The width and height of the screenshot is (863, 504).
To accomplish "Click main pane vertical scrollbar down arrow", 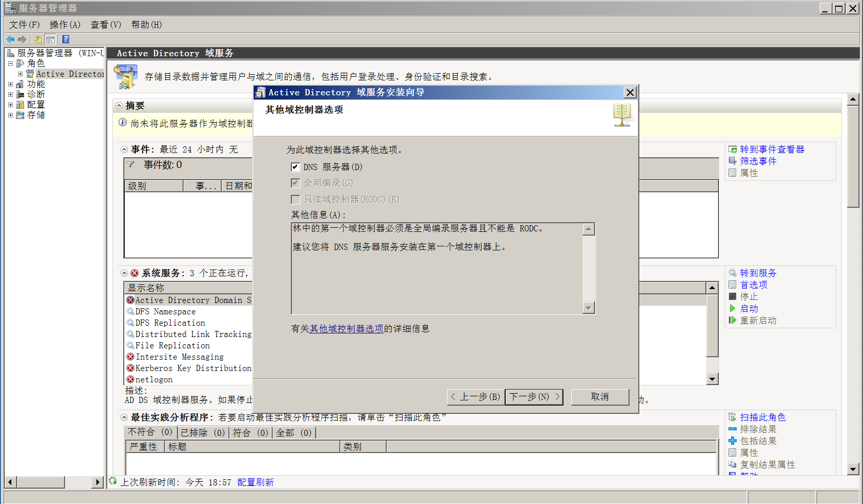I will pos(853,469).
